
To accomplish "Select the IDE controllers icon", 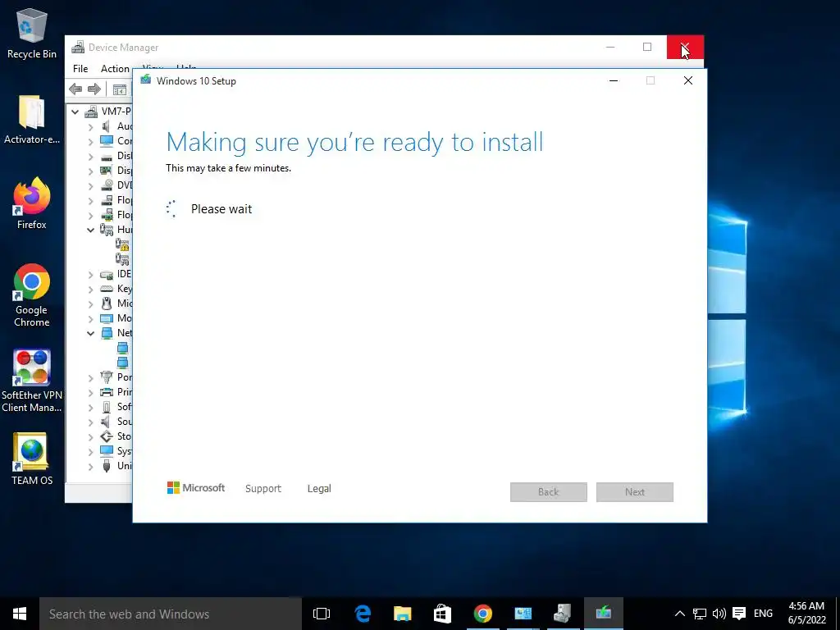I will click(x=107, y=274).
